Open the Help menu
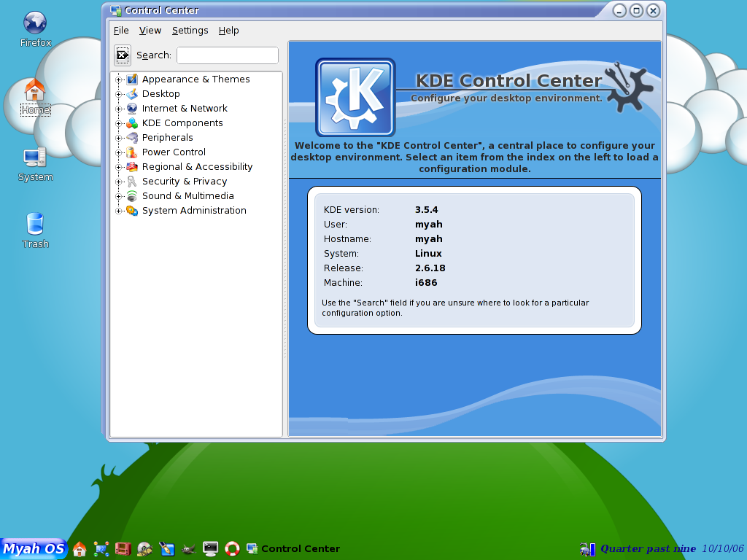This screenshot has height=560, width=747. (x=228, y=31)
